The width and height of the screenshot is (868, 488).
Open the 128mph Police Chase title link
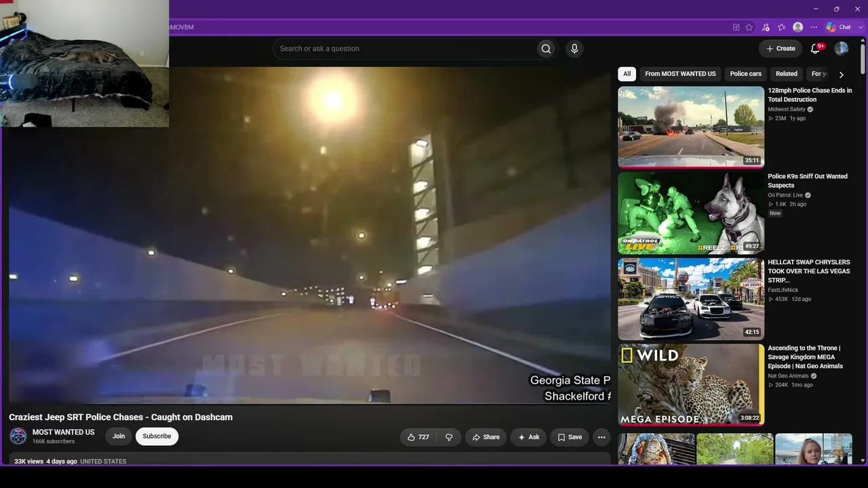810,95
